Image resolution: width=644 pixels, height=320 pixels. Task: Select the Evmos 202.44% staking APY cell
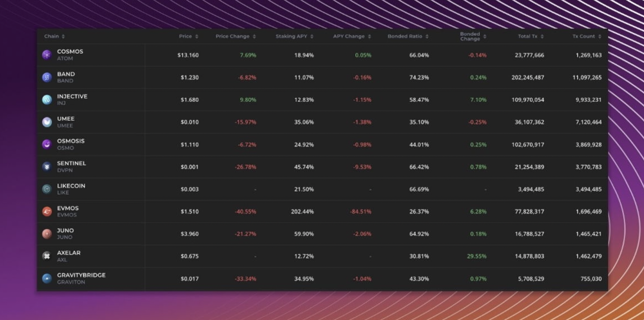point(302,212)
